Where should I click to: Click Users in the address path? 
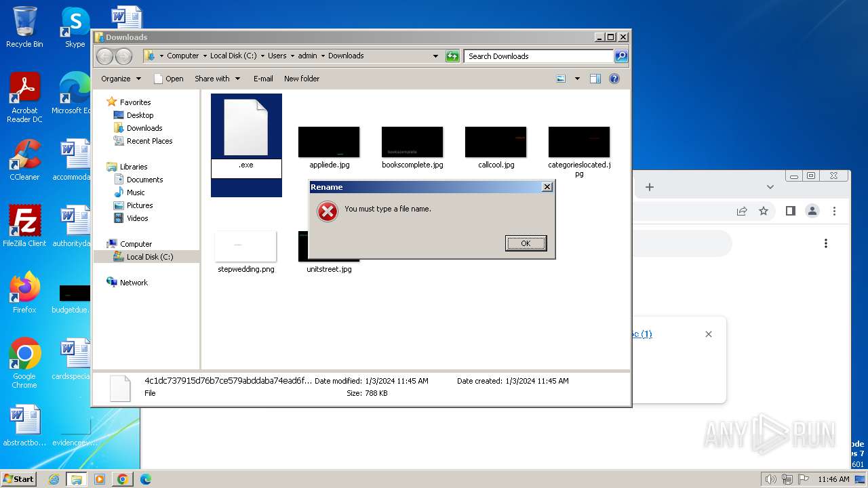[x=277, y=56]
